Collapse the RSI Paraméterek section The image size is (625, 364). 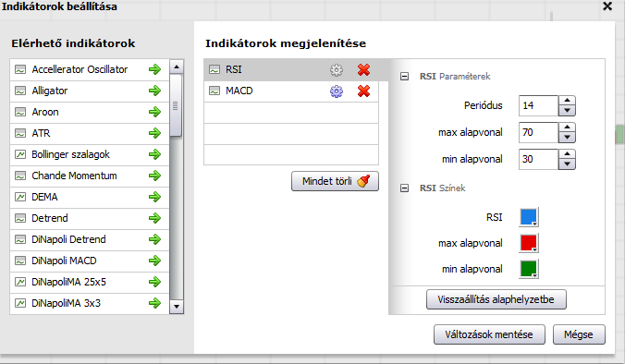404,76
